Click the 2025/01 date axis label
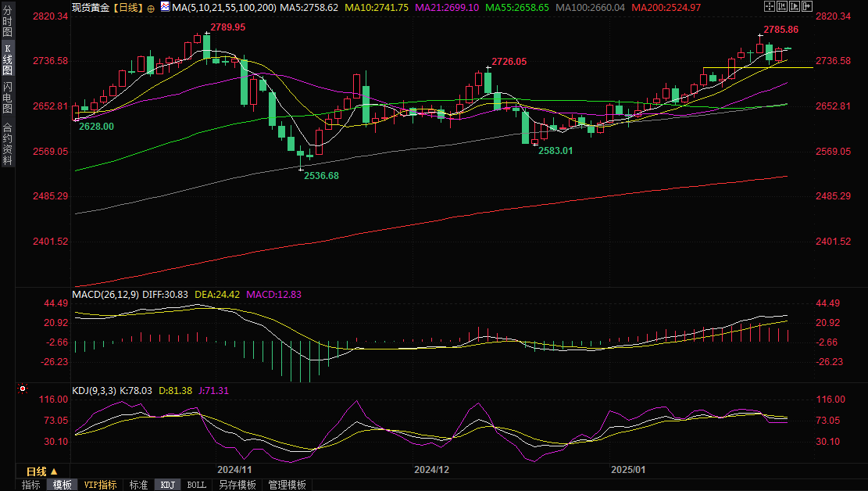The width and height of the screenshot is (868, 491). (x=628, y=469)
